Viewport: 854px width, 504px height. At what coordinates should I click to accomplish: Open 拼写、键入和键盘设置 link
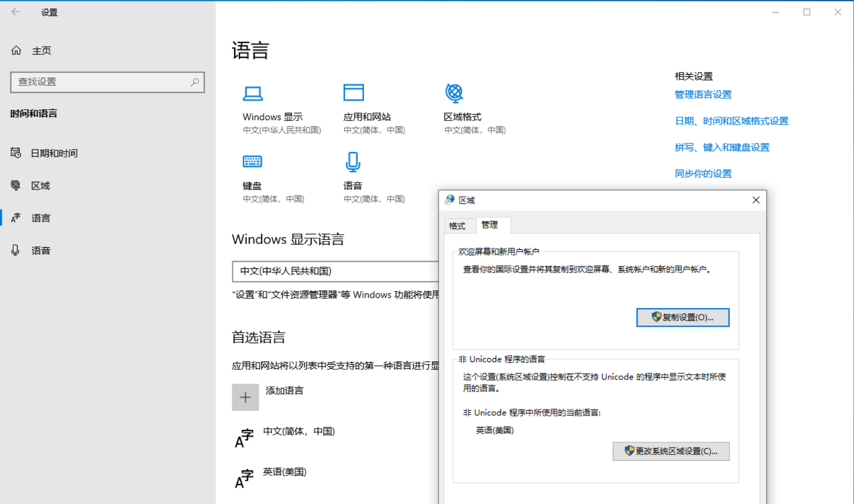tap(722, 147)
